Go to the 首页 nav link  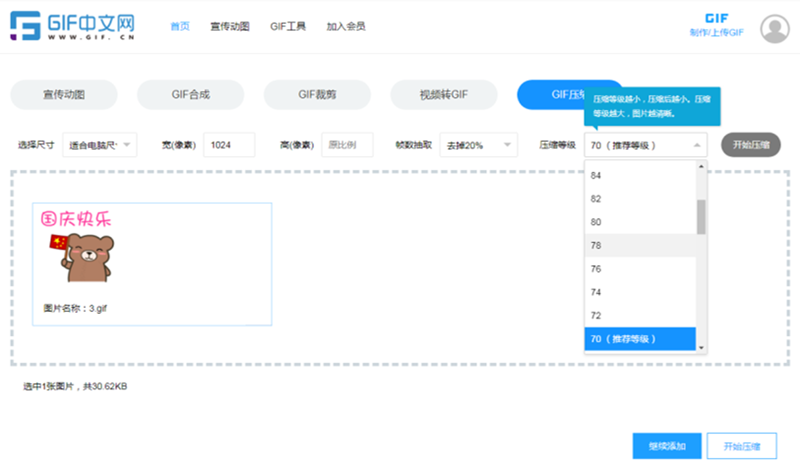point(180,26)
